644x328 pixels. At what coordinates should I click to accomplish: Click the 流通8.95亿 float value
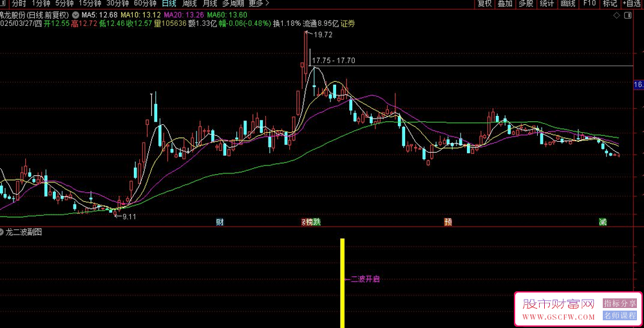click(321, 24)
